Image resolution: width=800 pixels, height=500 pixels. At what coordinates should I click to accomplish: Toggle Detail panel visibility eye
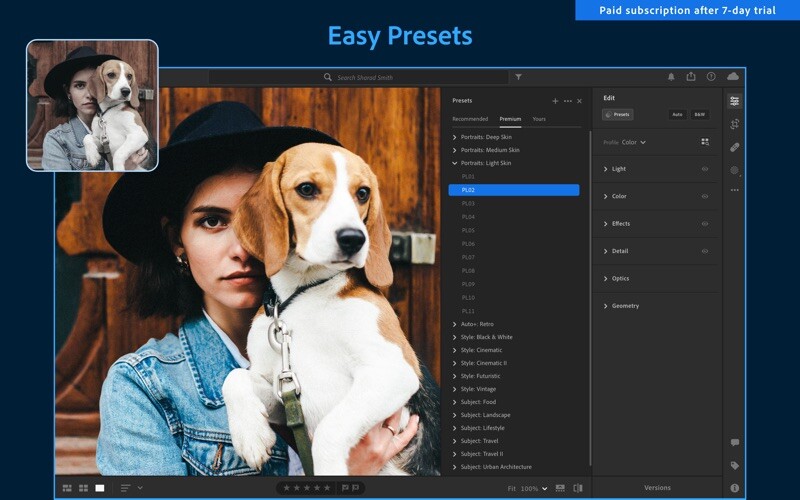(x=705, y=251)
